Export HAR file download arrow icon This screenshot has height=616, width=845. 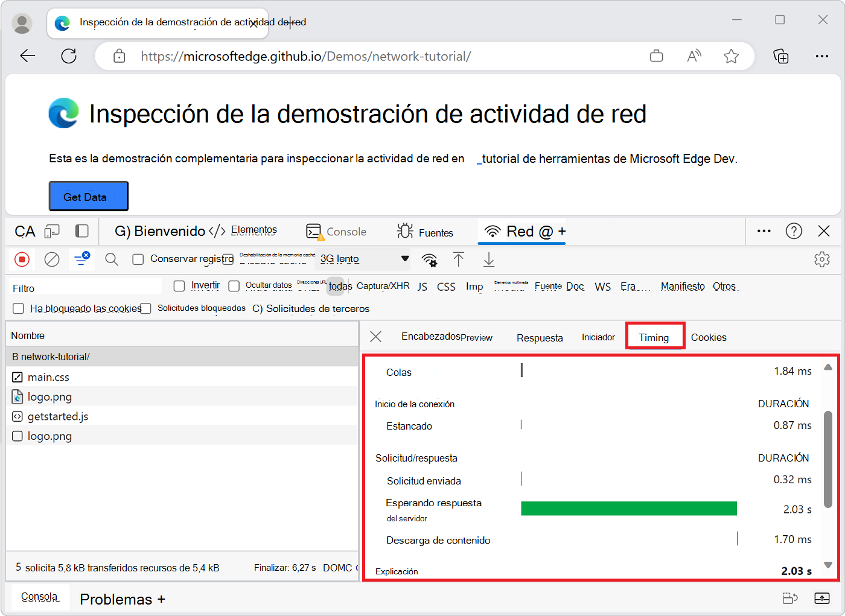[x=489, y=259]
